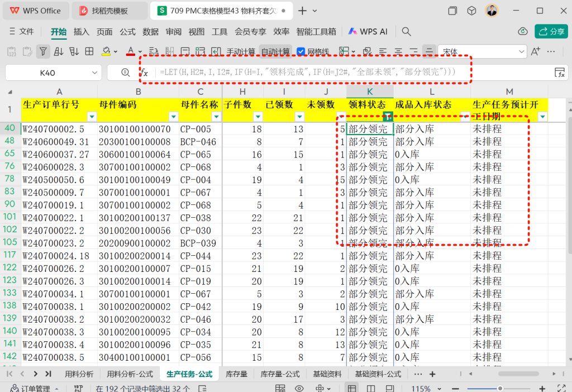Select row 76 header

(10, 166)
